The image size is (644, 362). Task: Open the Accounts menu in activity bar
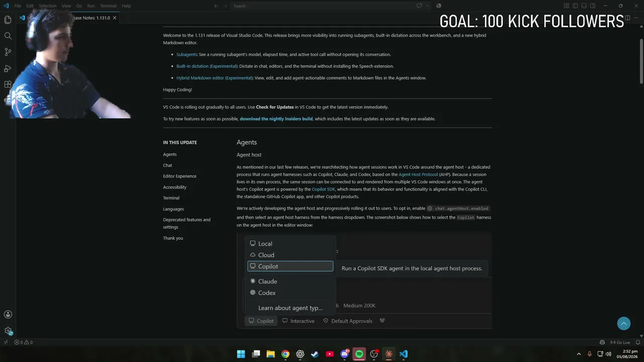[x=8, y=315]
